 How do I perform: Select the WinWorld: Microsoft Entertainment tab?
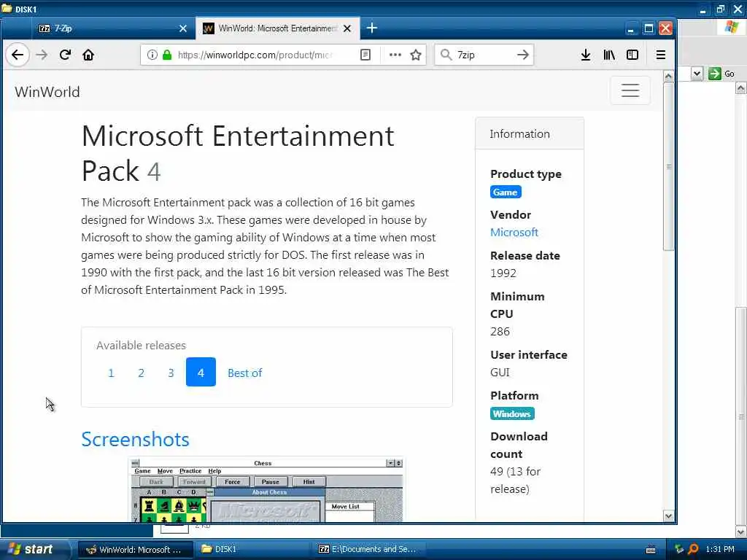tap(278, 28)
